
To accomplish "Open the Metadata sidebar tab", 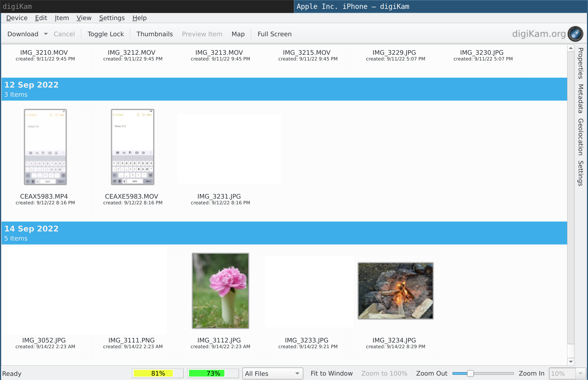I will [x=581, y=99].
